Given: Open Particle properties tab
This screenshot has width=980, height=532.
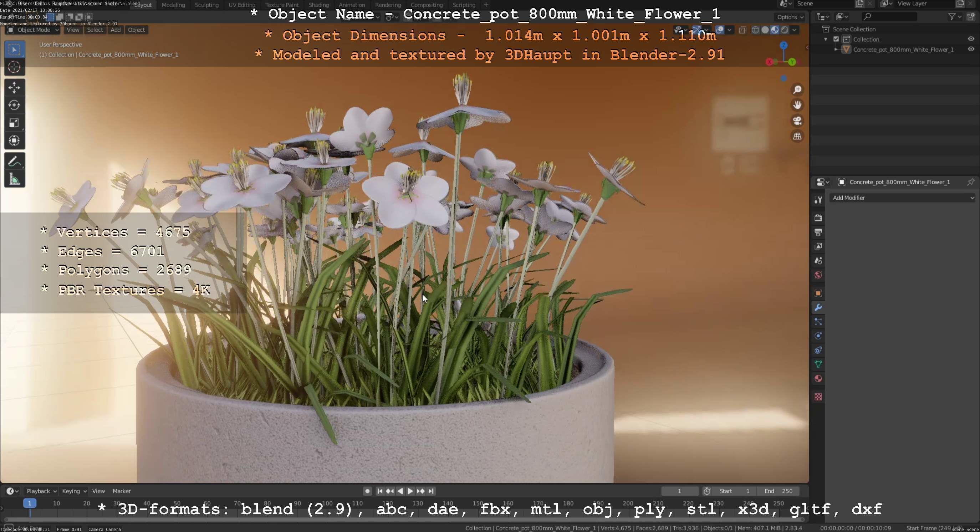Looking at the screenshot, I should [818, 322].
